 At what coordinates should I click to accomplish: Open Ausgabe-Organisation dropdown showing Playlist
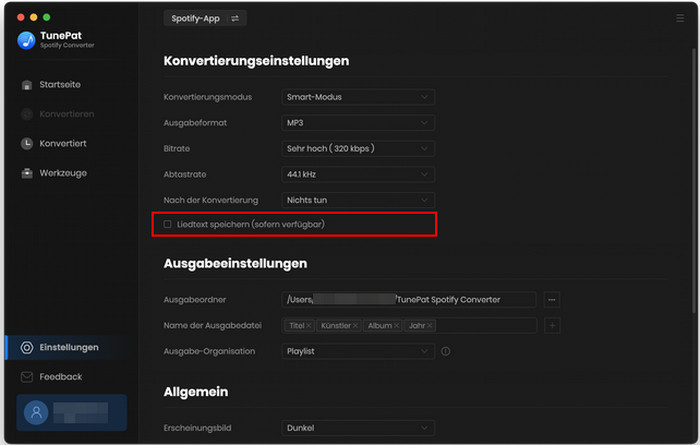coord(358,351)
